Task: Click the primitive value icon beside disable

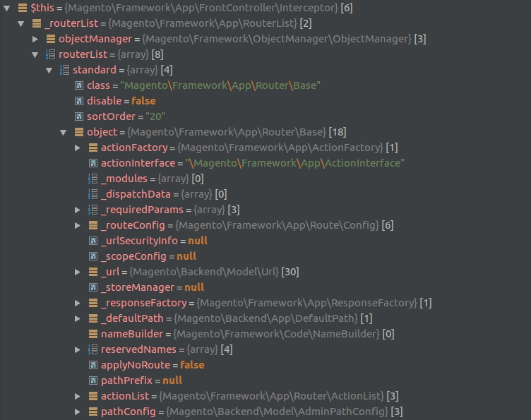Action: pyautogui.click(x=79, y=101)
